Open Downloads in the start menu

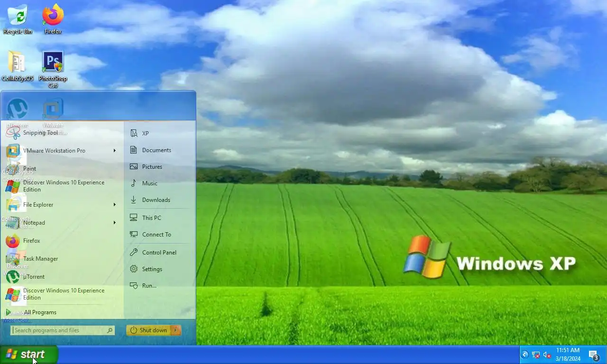[x=159, y=200]
